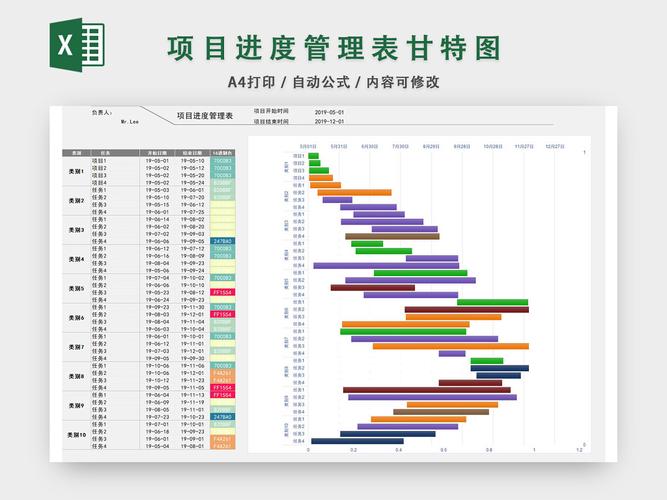This screenshot has width=667, height=500.
Task: Select the 类别8 category cell
Action: tap(77, 377)
